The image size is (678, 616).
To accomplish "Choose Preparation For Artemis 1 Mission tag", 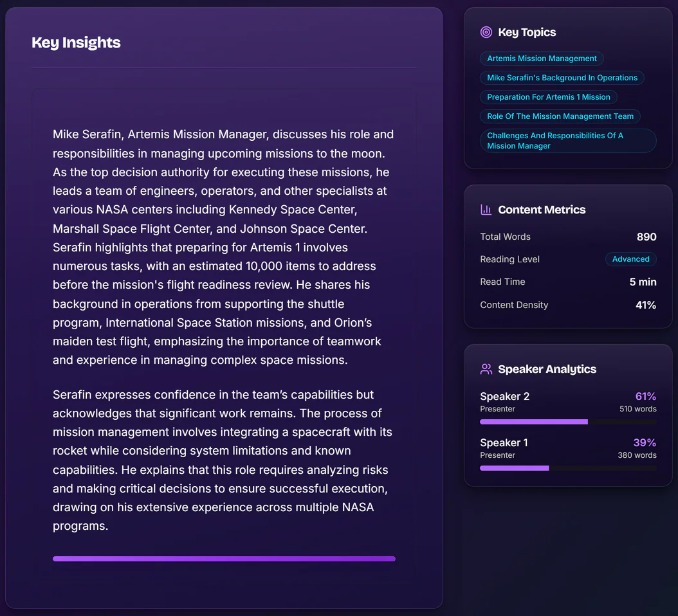I will pyautogui.click(x=548, y=97).
